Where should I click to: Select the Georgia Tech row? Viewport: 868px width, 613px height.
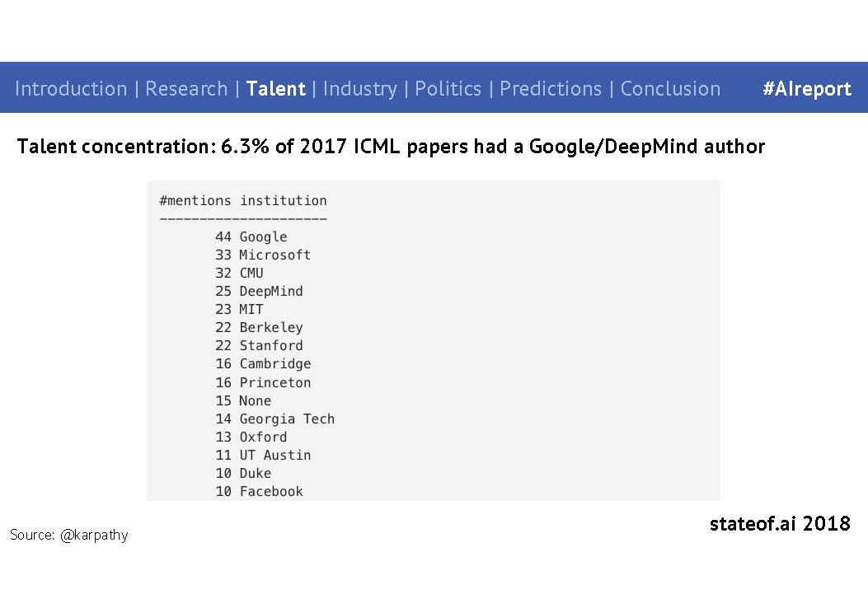(x=275, y=419)
